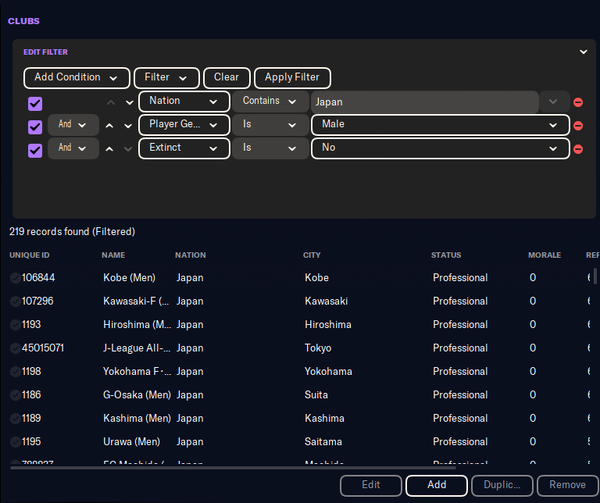Disable the Extinct condition checkbox
The height and width of the screenshot is (503, 600).
click(35, 149)
